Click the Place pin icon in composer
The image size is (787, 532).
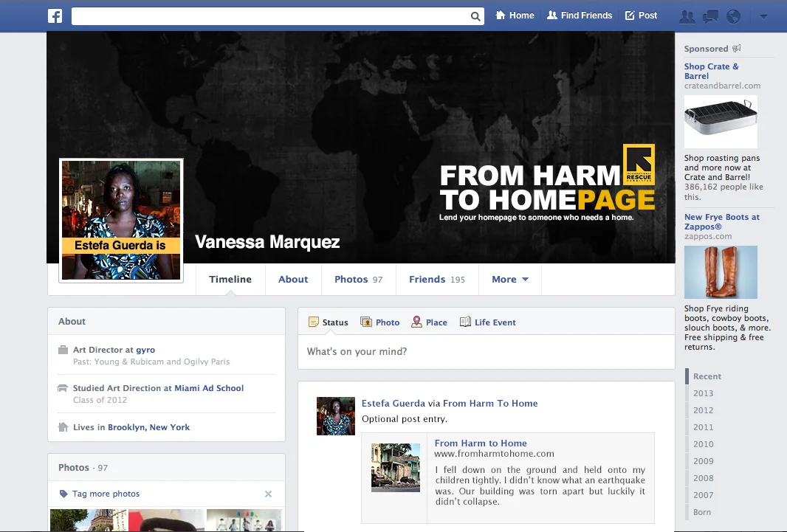[x=416, y=322]
